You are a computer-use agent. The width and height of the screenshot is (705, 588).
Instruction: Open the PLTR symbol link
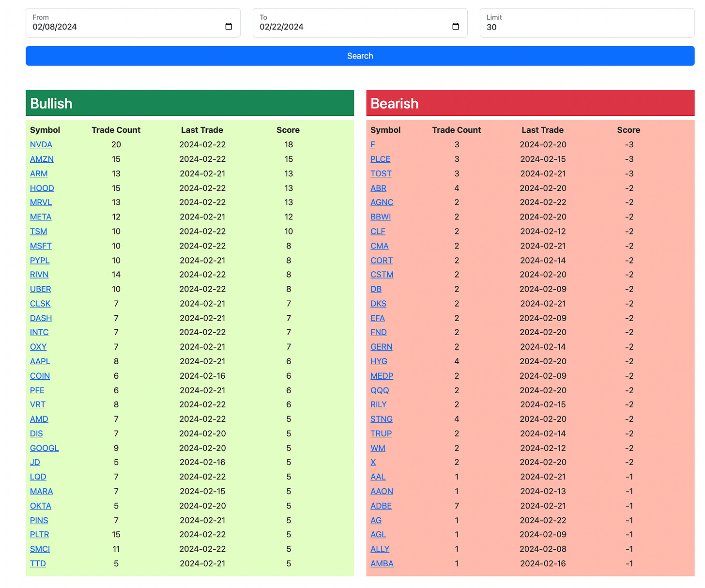pyautogui.click(x=40, y=534)
